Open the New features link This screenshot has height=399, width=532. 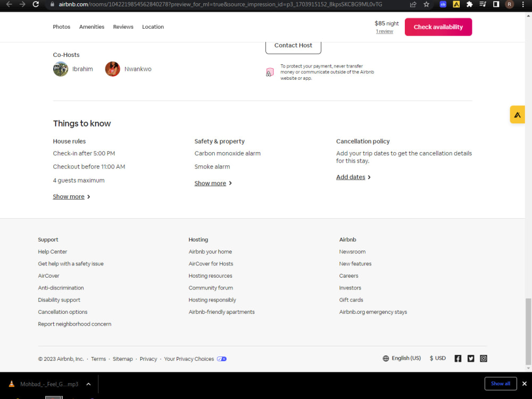355,264
